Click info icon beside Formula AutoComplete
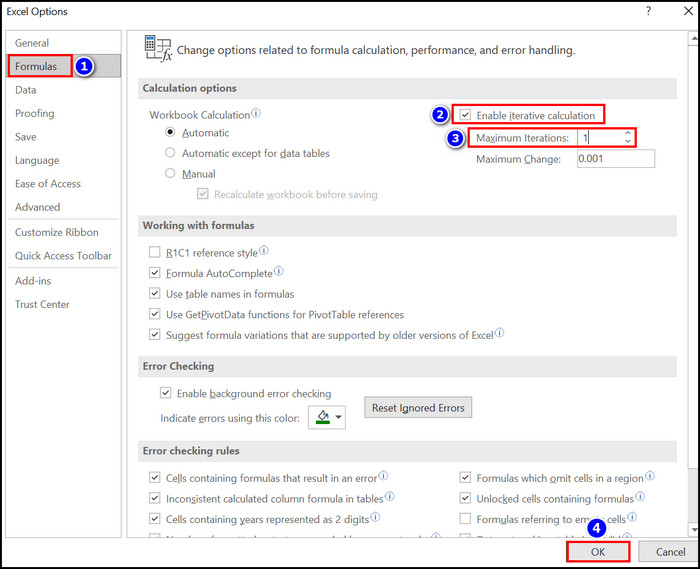Viewport: 700px width, 569px height. (x=279, y=271)
